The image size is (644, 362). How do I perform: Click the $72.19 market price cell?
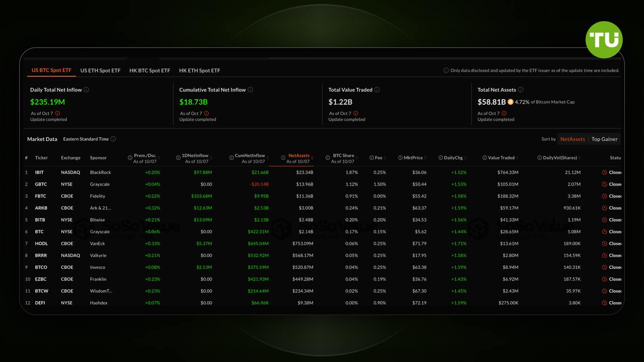[419, 303]
